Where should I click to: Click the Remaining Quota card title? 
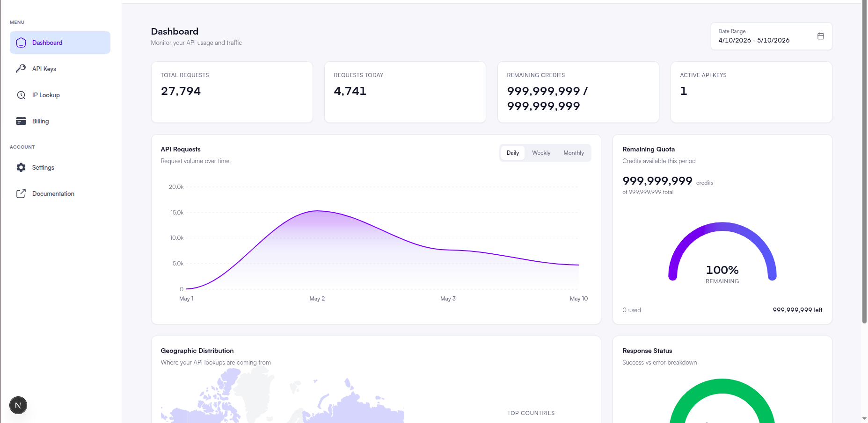pos(649,149)
